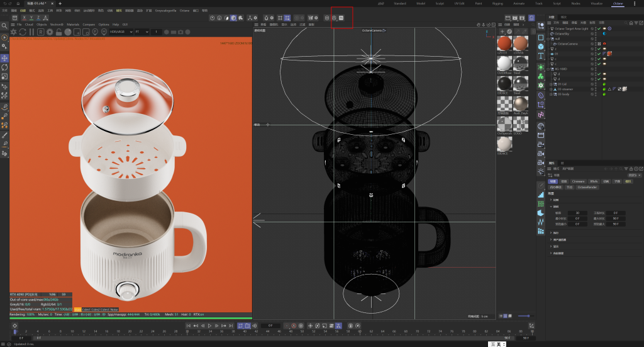Viewport: 644px width, 347px height.
Task: Switch to the Sculpt layout tab
Action: click(x=440, y=3)
